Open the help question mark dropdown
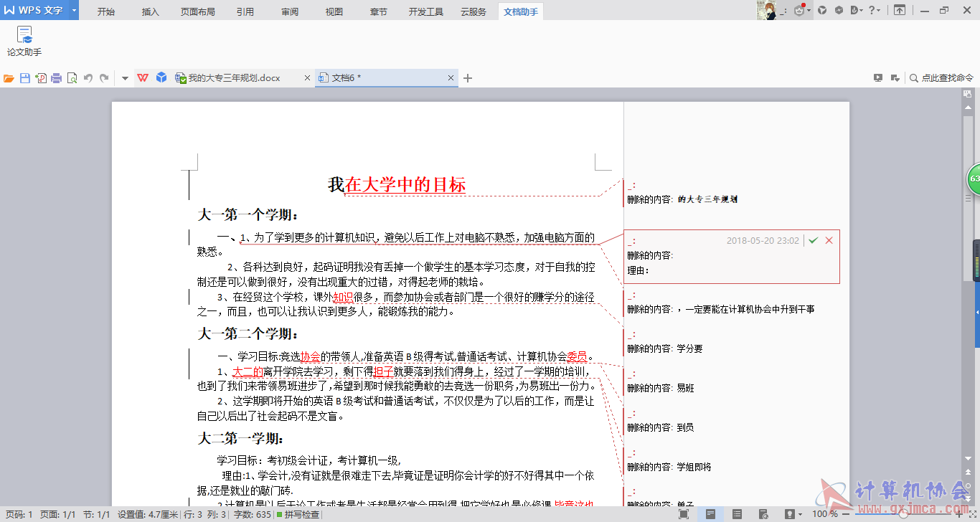Image resolution: width=980 pixels, height=522 pixels. point(875,10)
